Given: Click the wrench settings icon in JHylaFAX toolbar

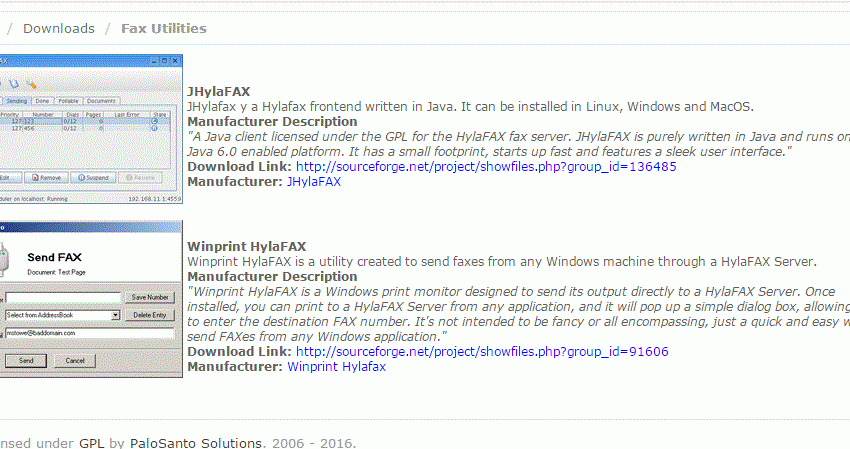Looking at the screenshot, I should [x=31, y=85].
